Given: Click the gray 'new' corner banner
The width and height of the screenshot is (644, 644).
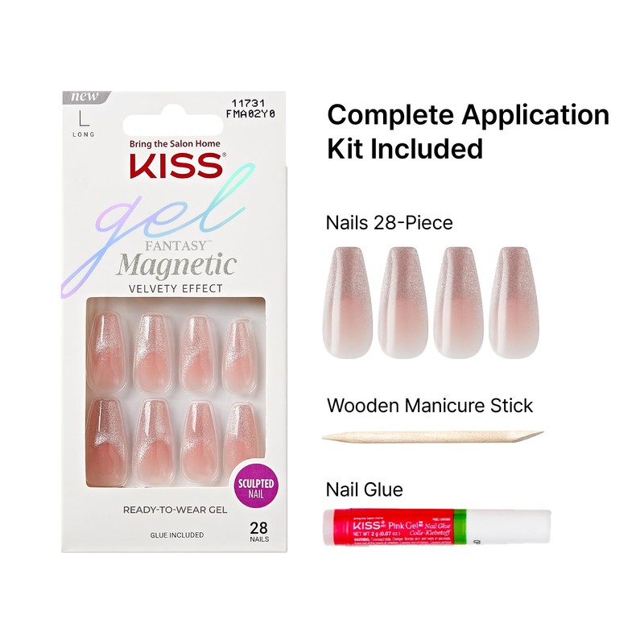Looking at the screenshot, I should [85, 97].
